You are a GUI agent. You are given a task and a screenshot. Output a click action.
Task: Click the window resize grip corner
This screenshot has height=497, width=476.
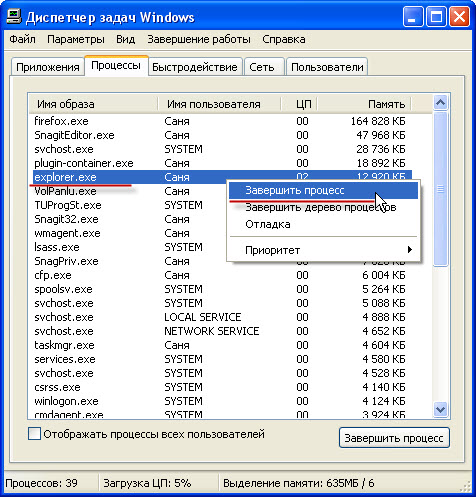pyautogui.click(x=465, y=486)
